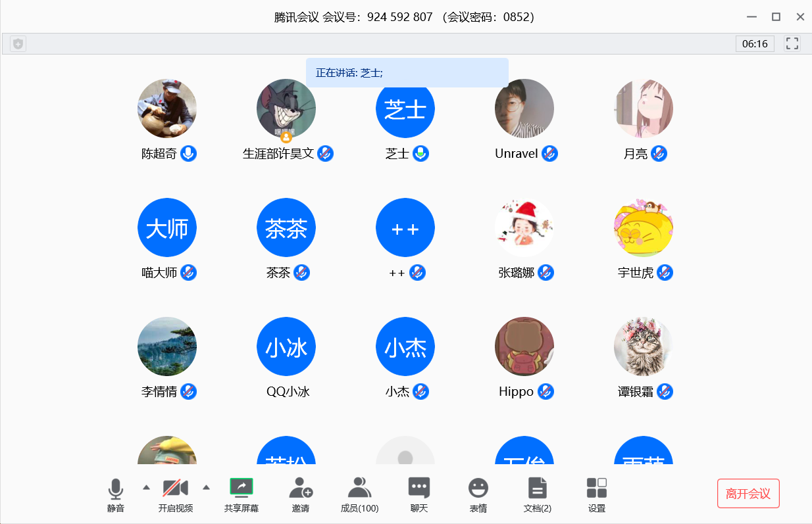Turn on video with the camera icon

(x=176, y=488)
